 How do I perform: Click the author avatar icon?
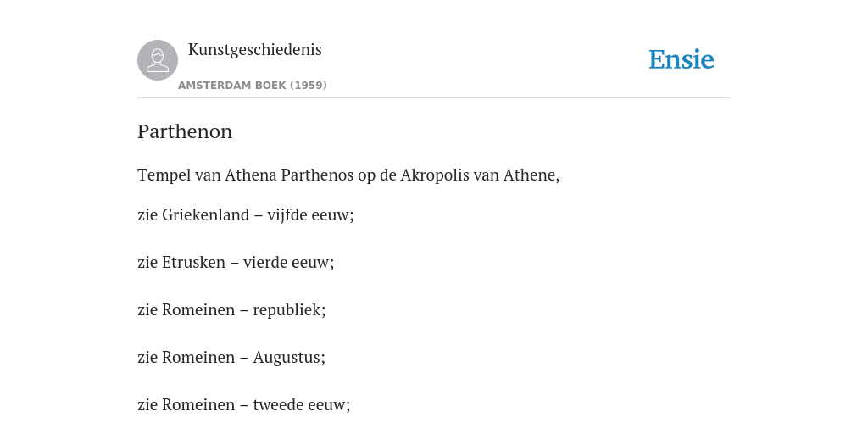(x=158, y=60)
